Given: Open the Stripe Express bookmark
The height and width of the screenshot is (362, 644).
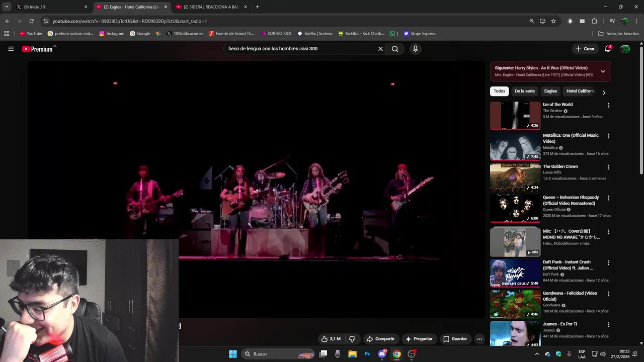Looking at the screenshot, I should pos(420,34).
